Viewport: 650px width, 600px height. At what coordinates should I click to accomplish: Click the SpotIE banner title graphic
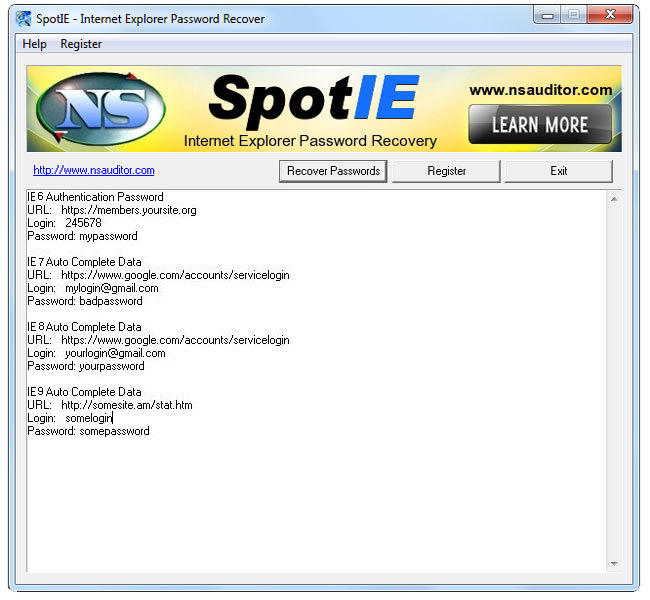click(x=314, y=100)
